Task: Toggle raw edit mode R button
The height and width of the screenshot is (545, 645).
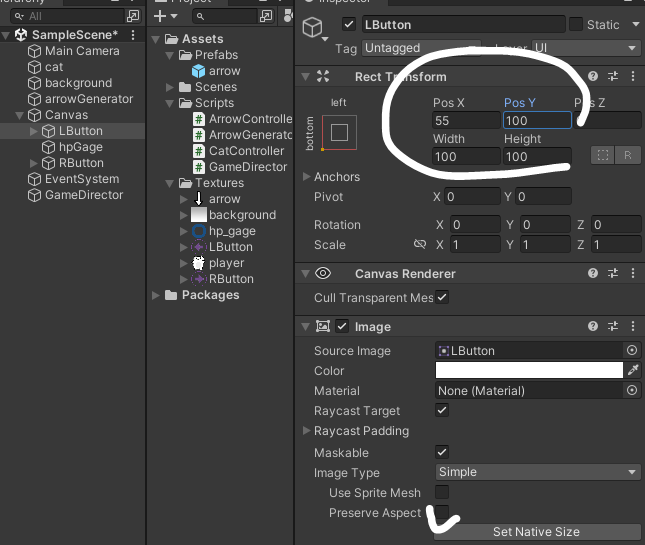Action: (628, 155)
